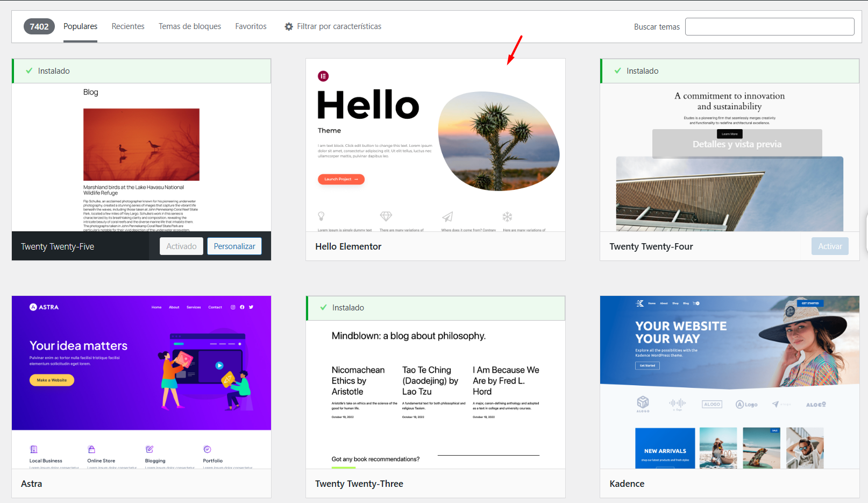Image resolution: width=868 pixels, height=503 pixels.
Task: Click the Twitter icon in Astra preview header
Action: pyautogui.click(x=251, y=307)
